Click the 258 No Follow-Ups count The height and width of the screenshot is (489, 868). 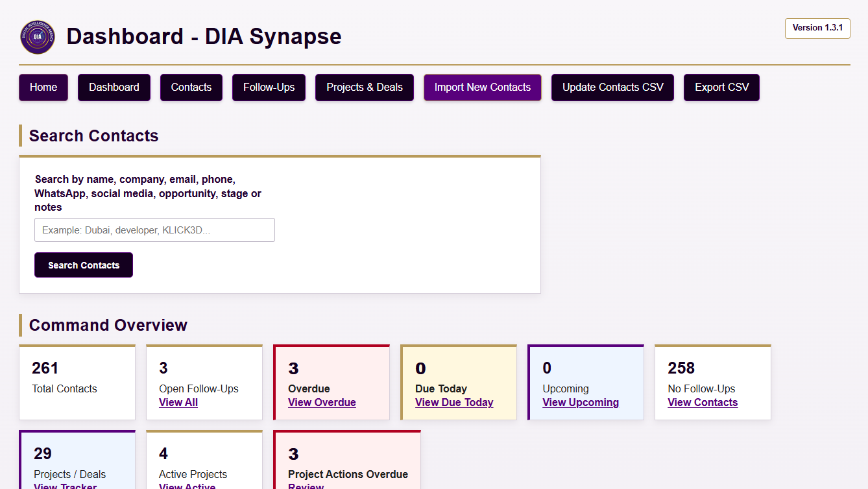tap(681, 368)
